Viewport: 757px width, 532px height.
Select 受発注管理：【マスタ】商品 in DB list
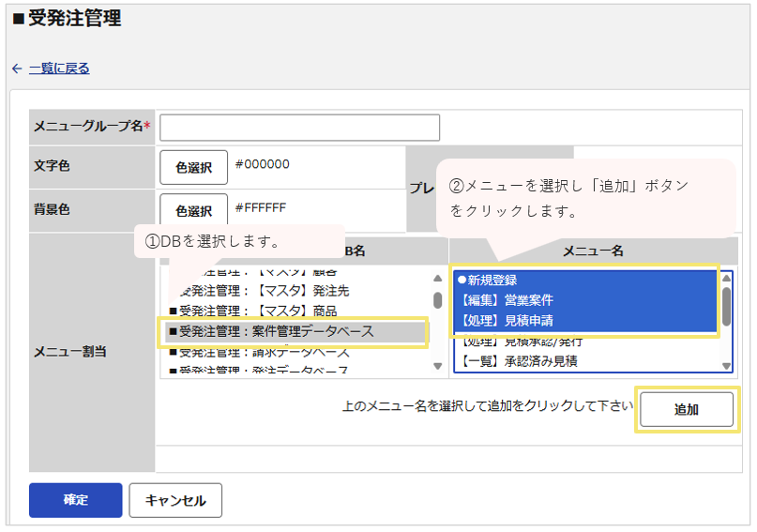pyautogui.click(x=253, y=311)
